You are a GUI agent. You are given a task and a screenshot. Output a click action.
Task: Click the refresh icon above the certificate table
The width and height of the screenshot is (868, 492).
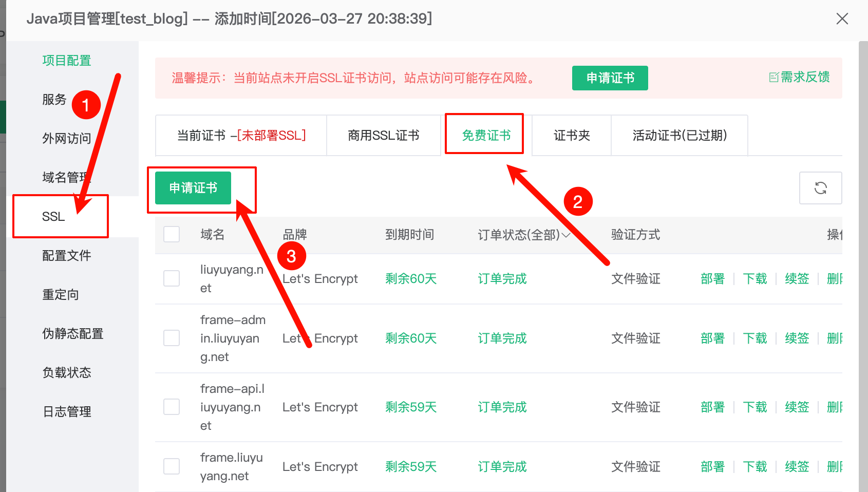pyautogui.click(x=820, y=188)
